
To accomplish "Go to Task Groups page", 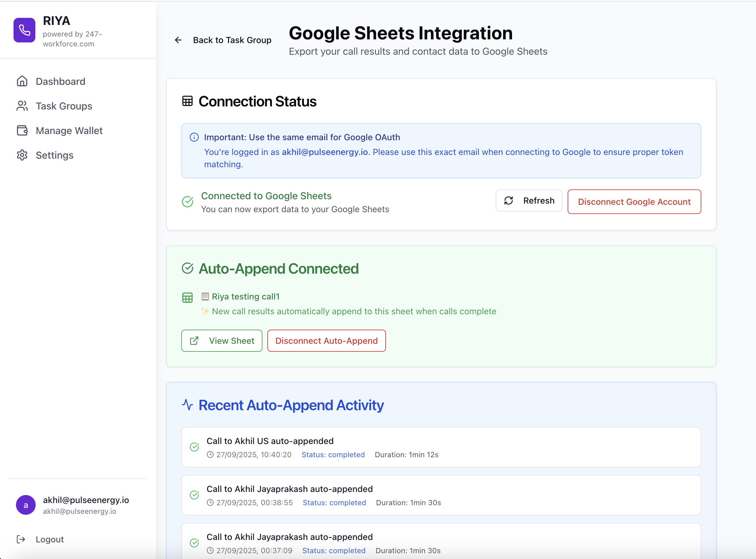I will click(64, 106).
